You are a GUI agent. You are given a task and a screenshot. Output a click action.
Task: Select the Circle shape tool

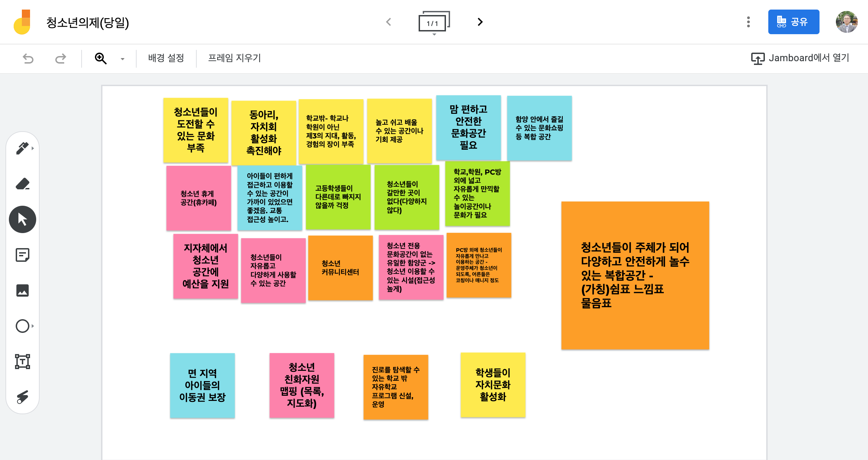tap(23, 326)
